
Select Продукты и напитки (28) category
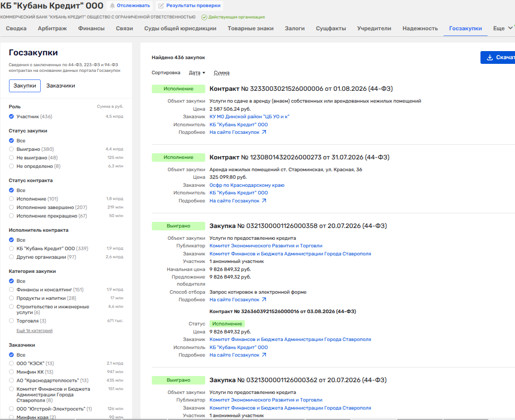coord(11,298)
